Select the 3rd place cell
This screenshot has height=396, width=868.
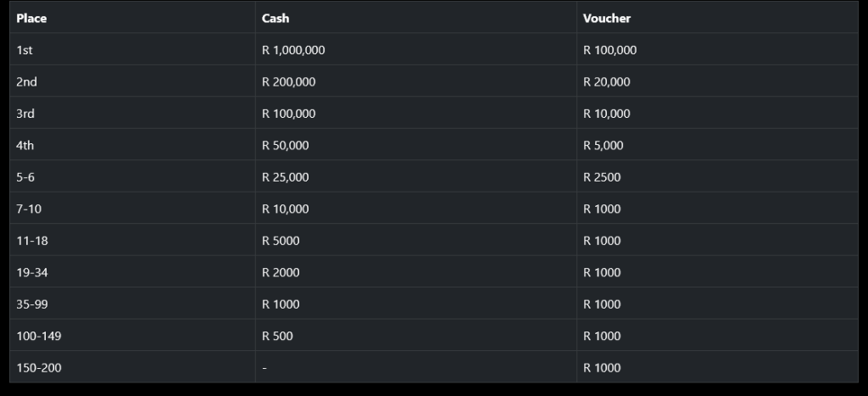click(x=25, y=114)
